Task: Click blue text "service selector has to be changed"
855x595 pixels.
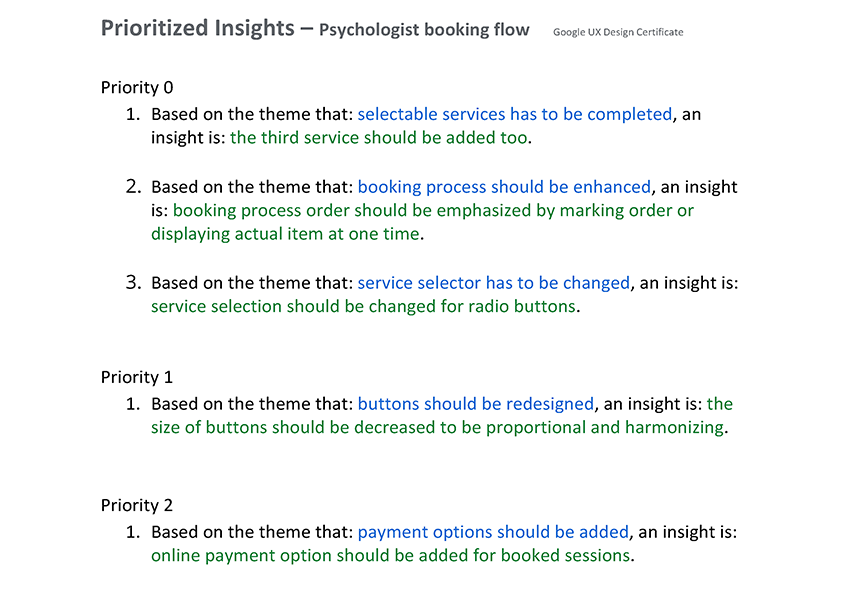Action: pyautogui.click(x=493, y=283)
